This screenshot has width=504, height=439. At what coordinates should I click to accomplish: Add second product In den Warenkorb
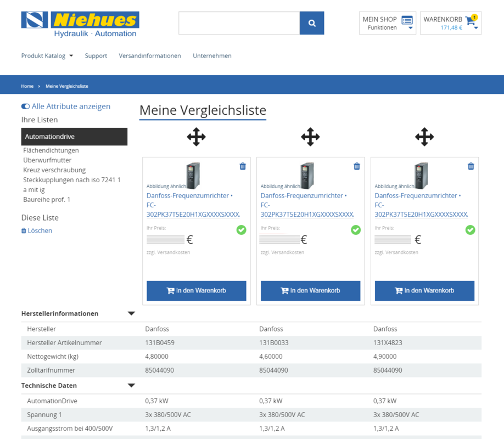tap(311, 291)
